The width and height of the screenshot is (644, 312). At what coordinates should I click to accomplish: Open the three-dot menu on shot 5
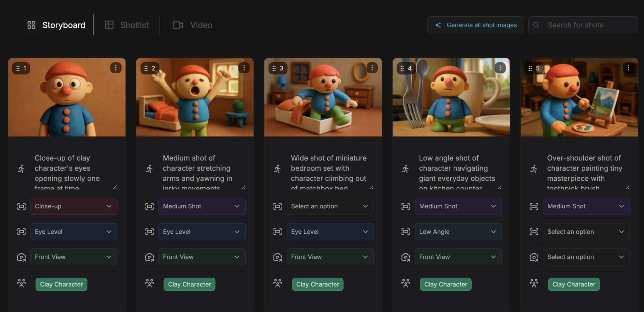click(x=629, y=68)
